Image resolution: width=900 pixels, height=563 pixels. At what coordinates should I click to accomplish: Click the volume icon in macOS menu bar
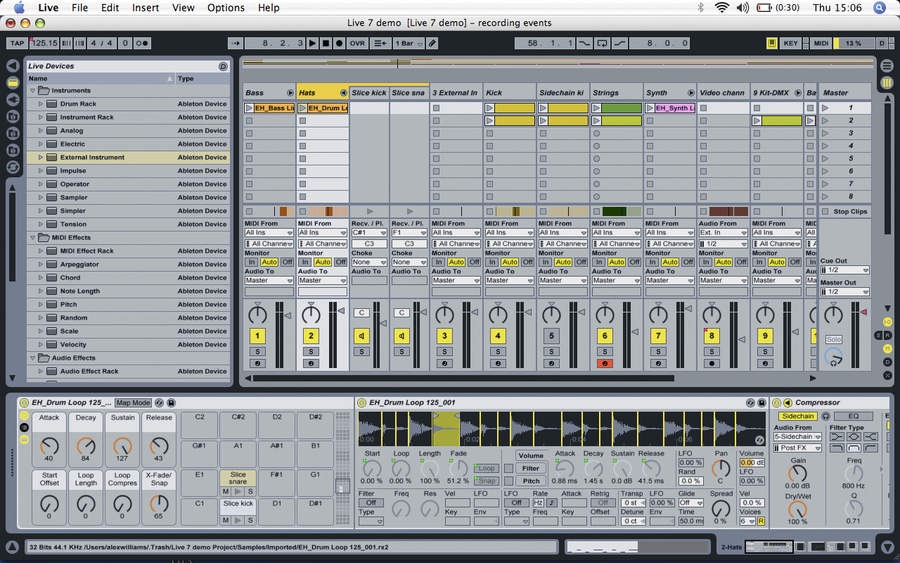point(743,7)
